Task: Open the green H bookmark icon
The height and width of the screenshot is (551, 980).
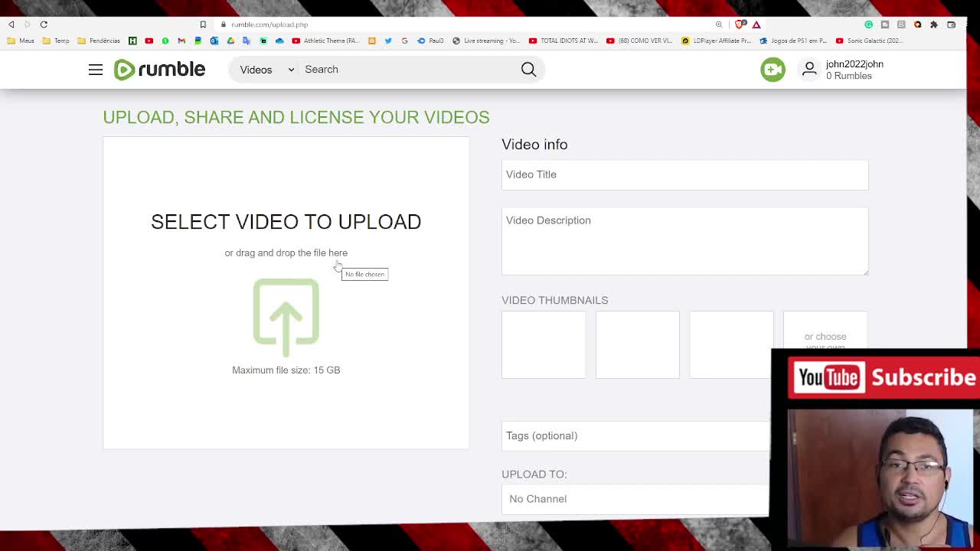Action: pos(132,41)
